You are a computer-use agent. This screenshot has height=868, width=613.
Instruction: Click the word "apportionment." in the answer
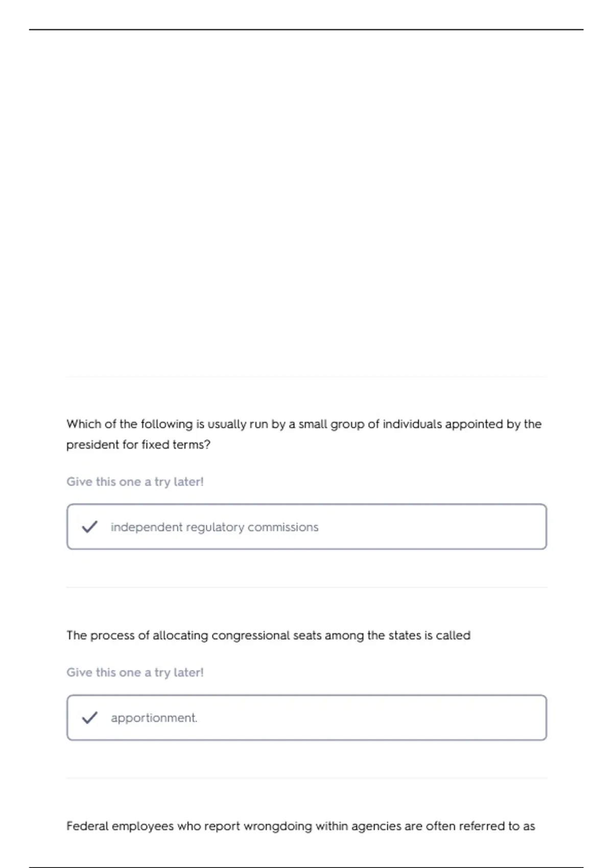pos(154,718)
